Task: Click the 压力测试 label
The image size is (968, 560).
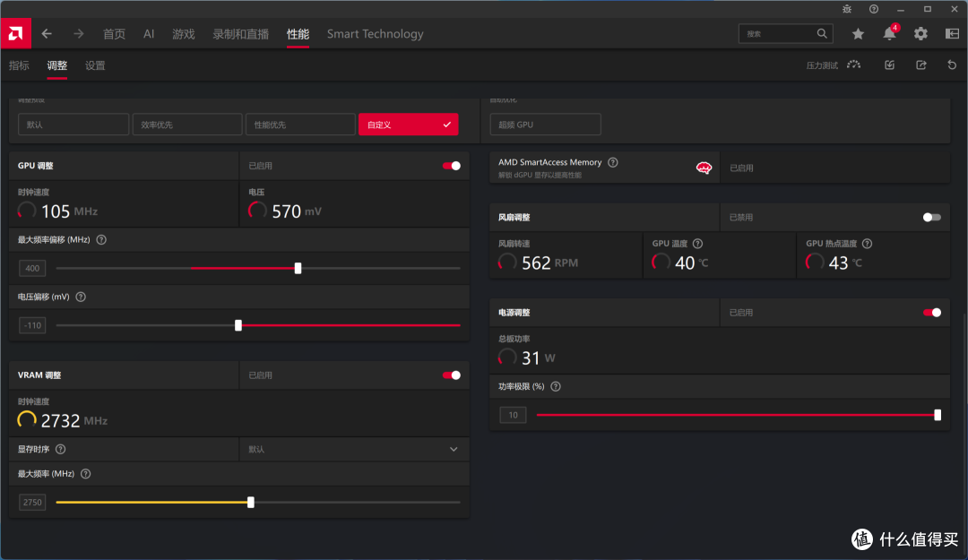Action: point(822,65)
